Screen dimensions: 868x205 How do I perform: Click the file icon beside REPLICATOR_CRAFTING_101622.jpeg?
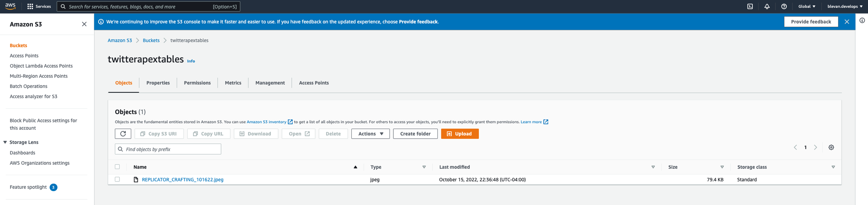click(x=136, y=180)
